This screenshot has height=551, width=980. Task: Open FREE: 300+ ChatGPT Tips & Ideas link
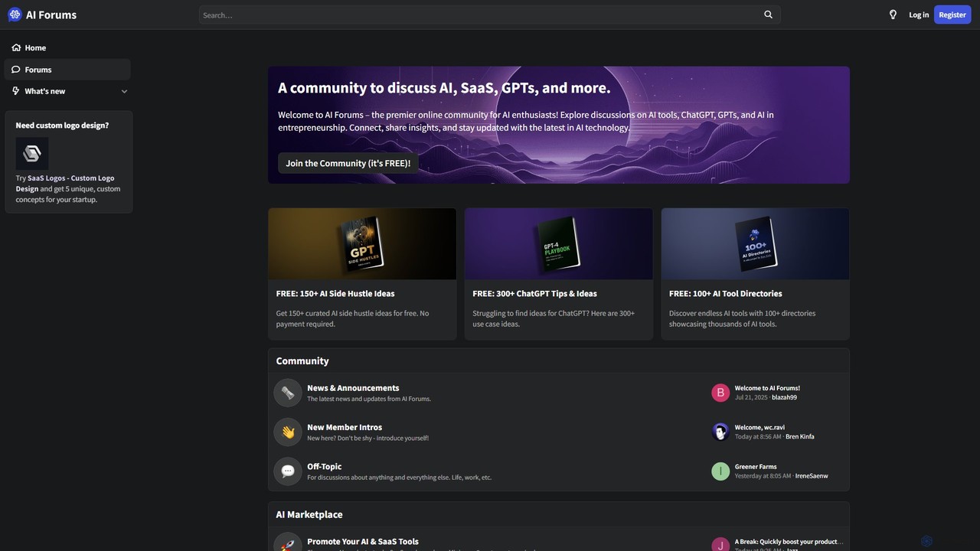[534, 293]
